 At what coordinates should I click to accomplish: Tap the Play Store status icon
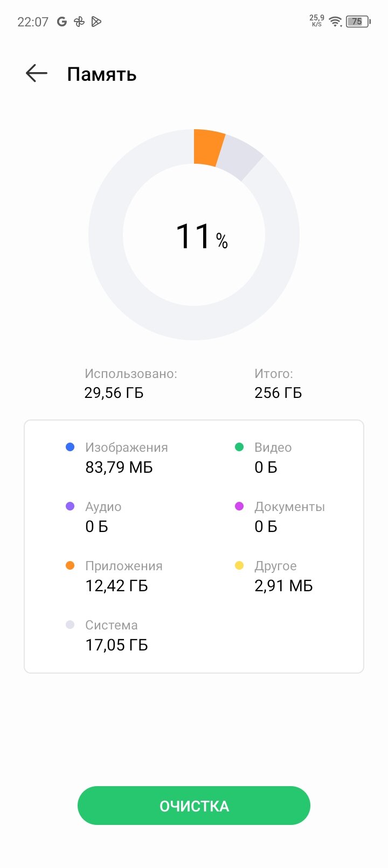(96, 22)
